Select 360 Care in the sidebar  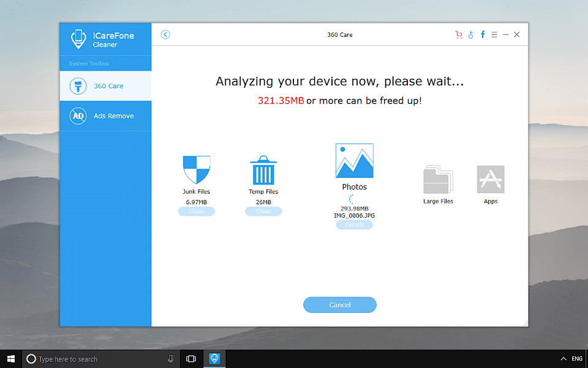105,86
